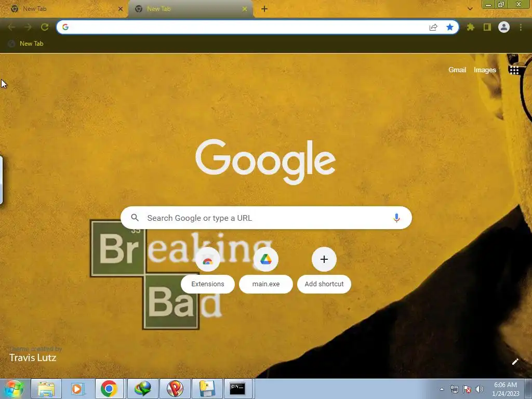Open the Extensions puzzle icon
Viewport: 532px width, 399px height.
pos(470,27)
